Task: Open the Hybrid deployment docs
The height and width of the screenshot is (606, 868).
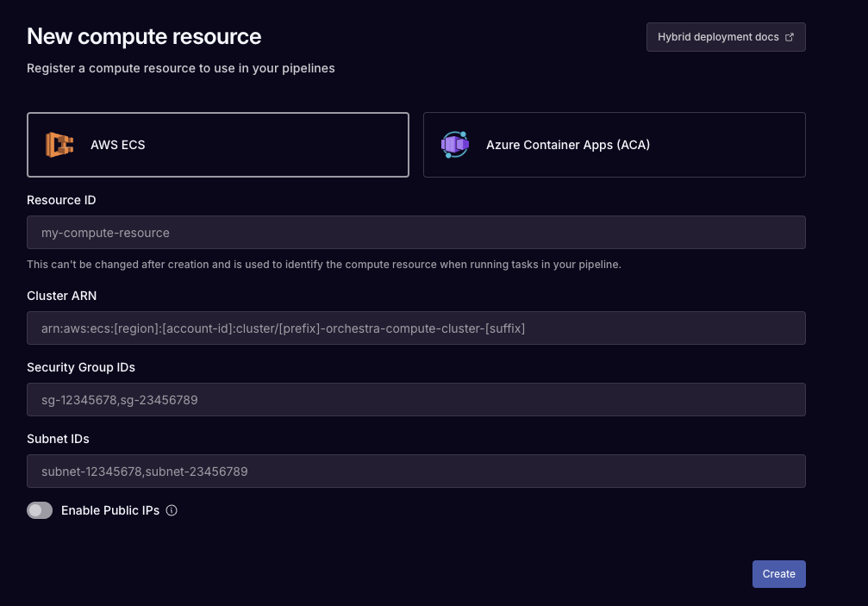Action: tap(725, 36)
